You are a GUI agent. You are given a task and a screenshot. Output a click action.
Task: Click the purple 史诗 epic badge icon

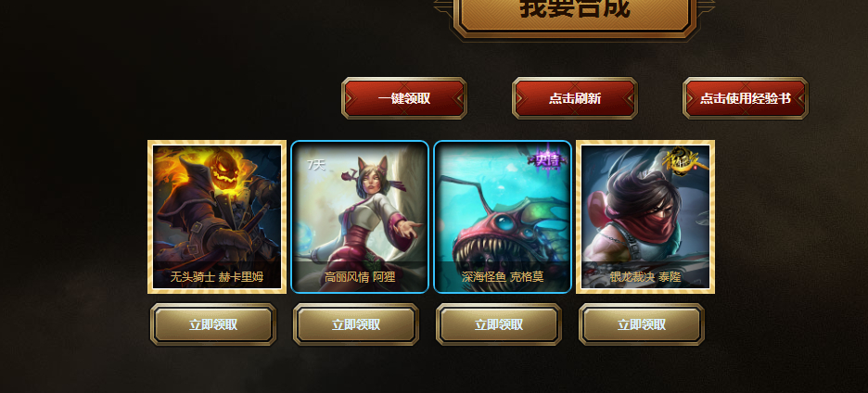coord(548,159)
